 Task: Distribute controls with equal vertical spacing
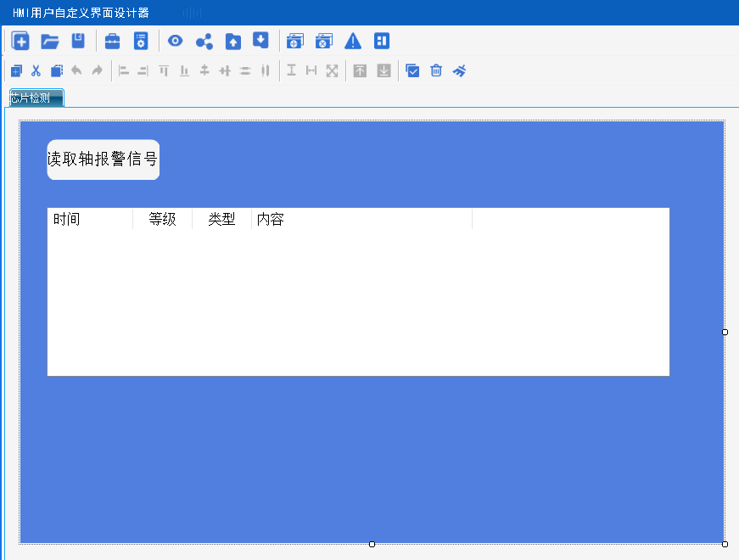tap(245, 70)
